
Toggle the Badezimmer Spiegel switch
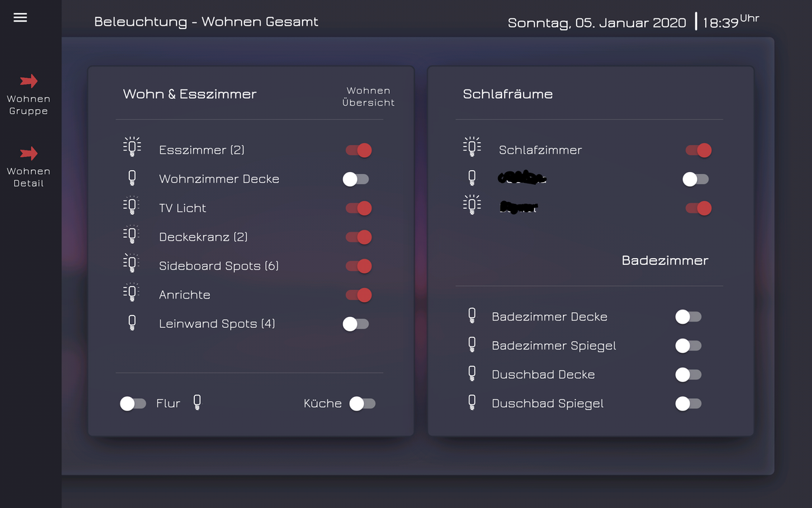click(689, 345)
